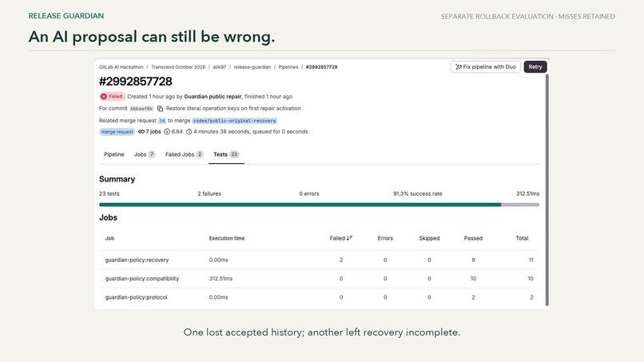Click the test success rate progress bar
This screenshot has height=362, width=644.
tap(319, 205)
